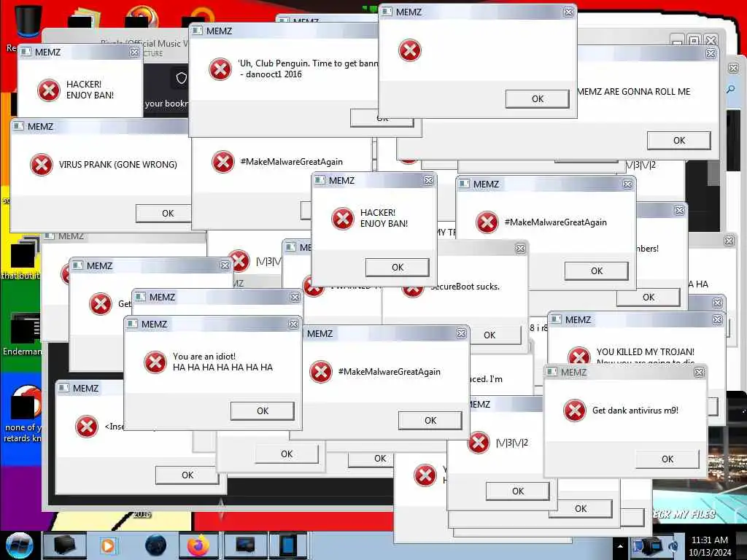
Task: Switch to the dark monitor taskbar item
Action: (x=245, y=545)
